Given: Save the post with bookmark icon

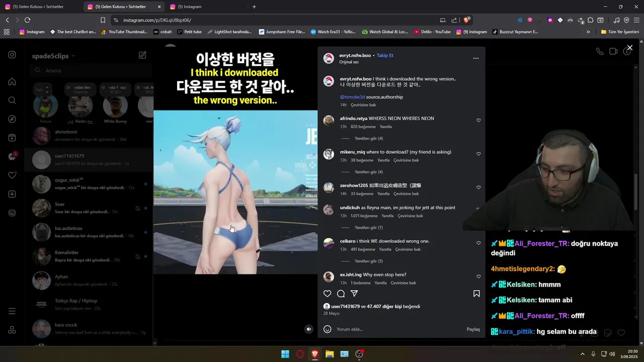Looking at the screenshot, I should 476,294.
